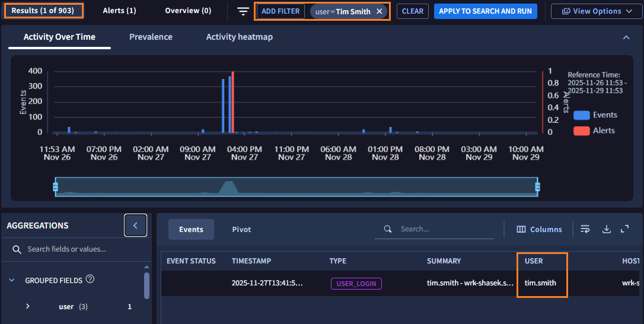This screenshot has height=324, width=644.
Task: Select the Pivot tab
Action: coord(241,229)
